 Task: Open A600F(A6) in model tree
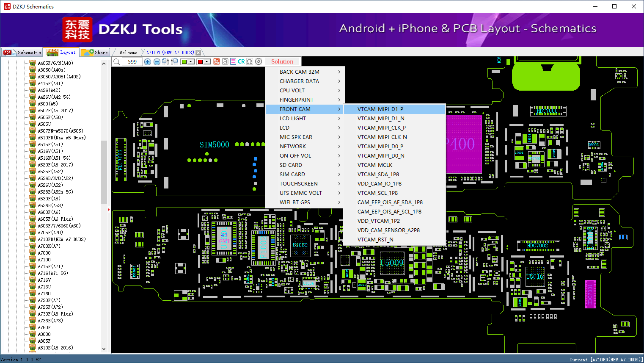point(49,212)
